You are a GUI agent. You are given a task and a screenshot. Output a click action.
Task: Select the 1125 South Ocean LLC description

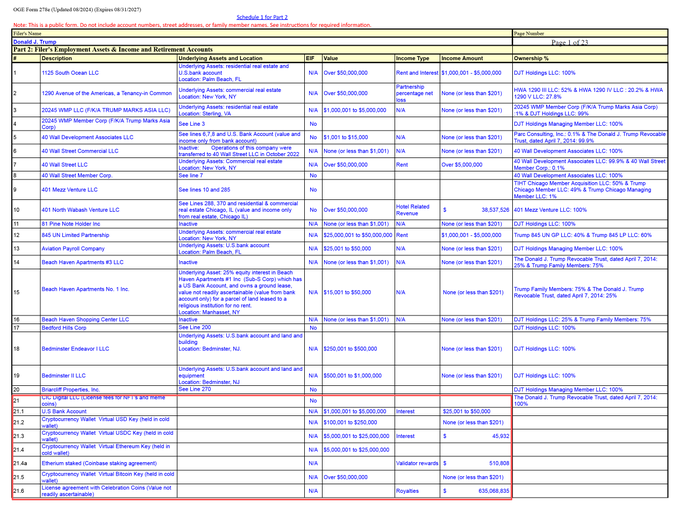[x=70, y=73]
